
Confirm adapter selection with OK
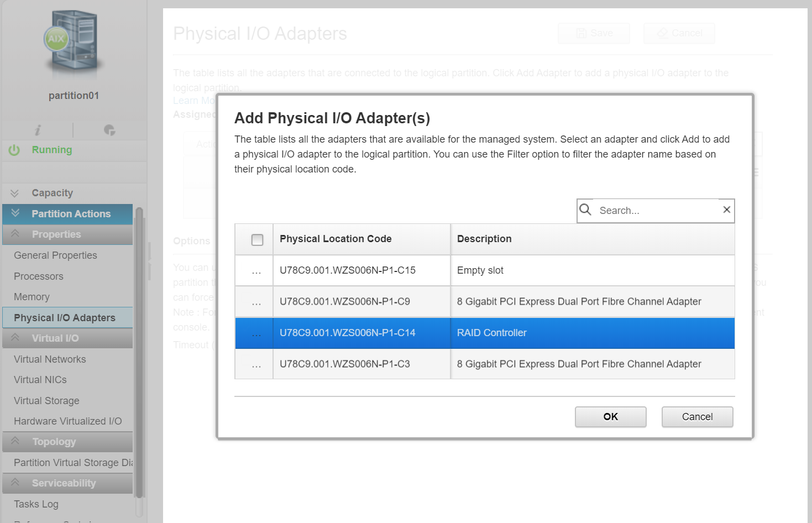tap(611, 417)
